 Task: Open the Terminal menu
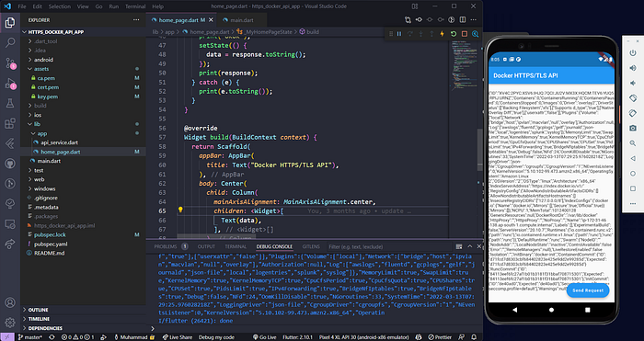(135, 6)
